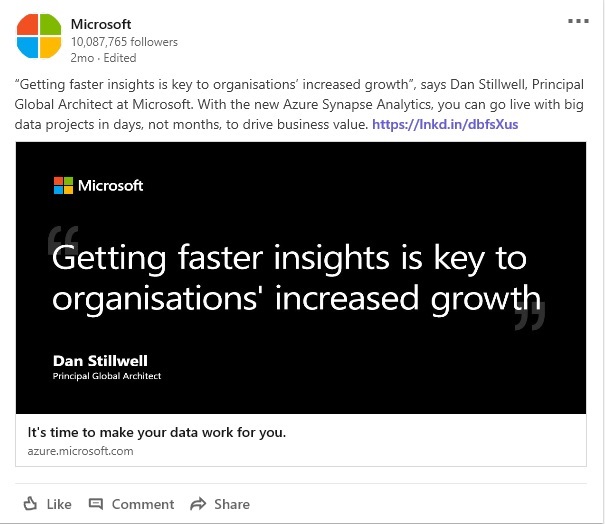Open the three-dot post options menu
The image size is (605, 524).
[578, 21]
